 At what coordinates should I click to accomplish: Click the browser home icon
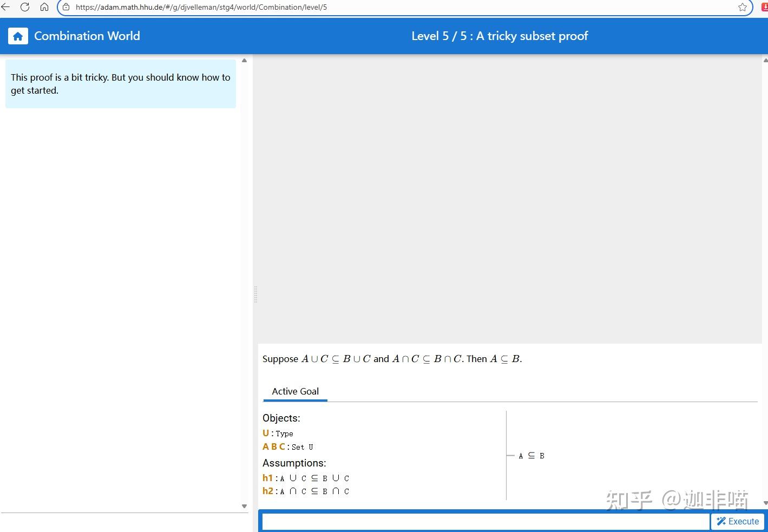[x=44, y=7]
